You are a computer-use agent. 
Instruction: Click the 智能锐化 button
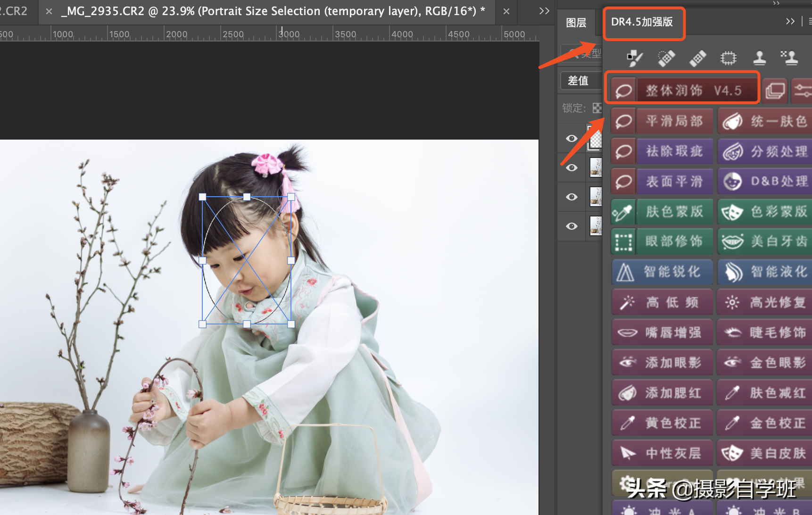[672, 272]
